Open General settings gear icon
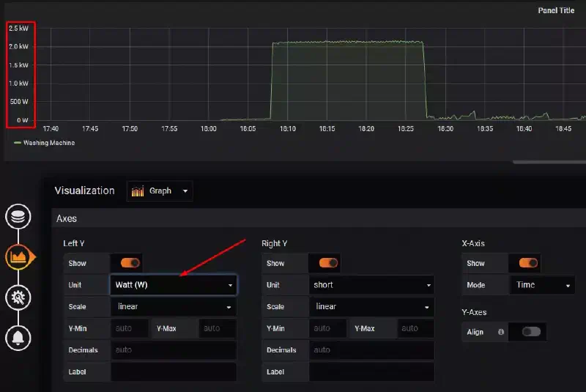Image resolution: width=586 pixels, height=392 pixels. click(x=18, y=297)
